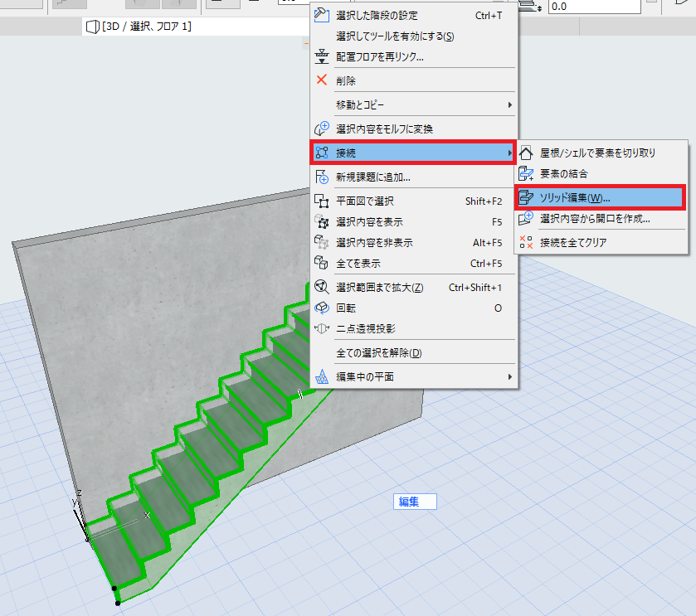The width and height of the screenshot is (696, 616).
Task: Click the elevation field showing 0.0
Action: coord(594,7)
